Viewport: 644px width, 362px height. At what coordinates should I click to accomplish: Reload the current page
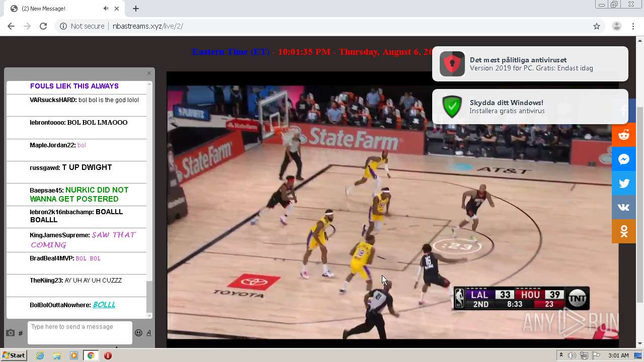(43, 26)
